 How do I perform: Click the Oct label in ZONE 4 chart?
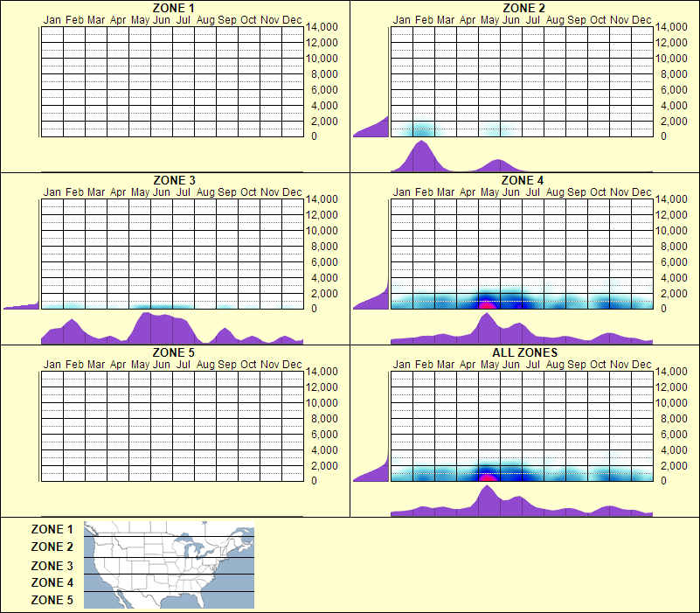[x=598, y=192]
